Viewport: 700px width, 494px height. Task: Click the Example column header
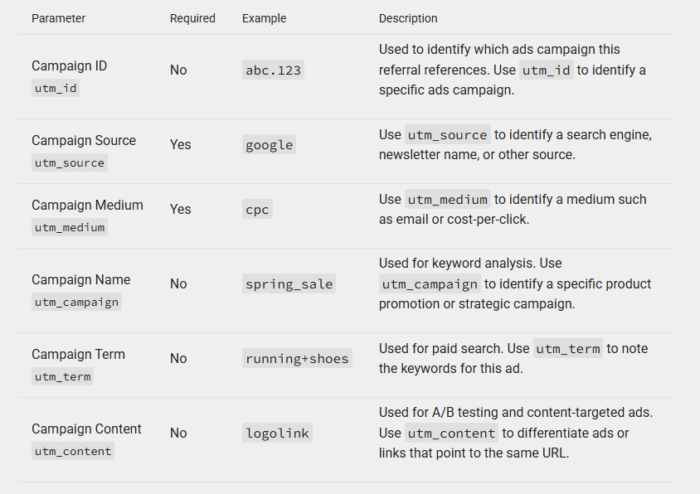[264, 19]
